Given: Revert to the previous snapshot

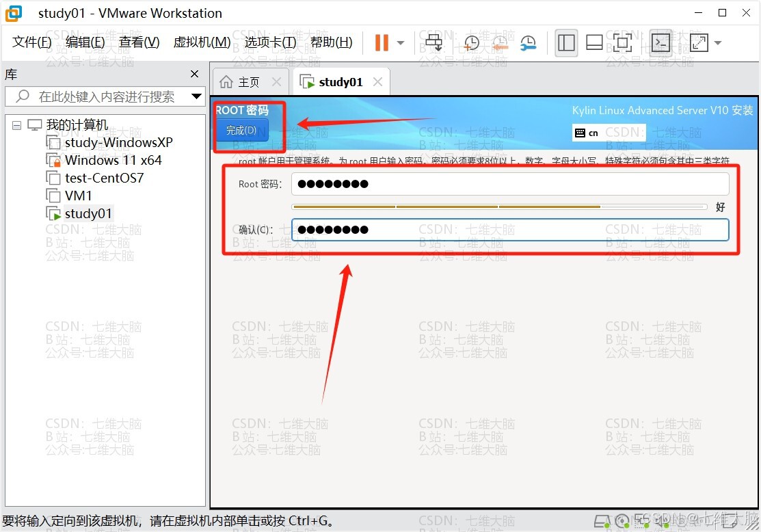Looking at the screenshot, I should click(x=499, y=42).
